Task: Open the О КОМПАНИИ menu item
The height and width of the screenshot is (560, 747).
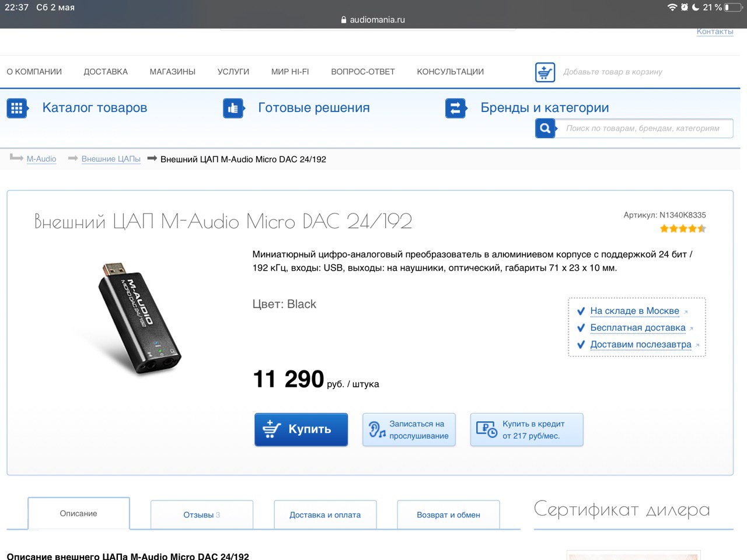Action: point(34,72)
